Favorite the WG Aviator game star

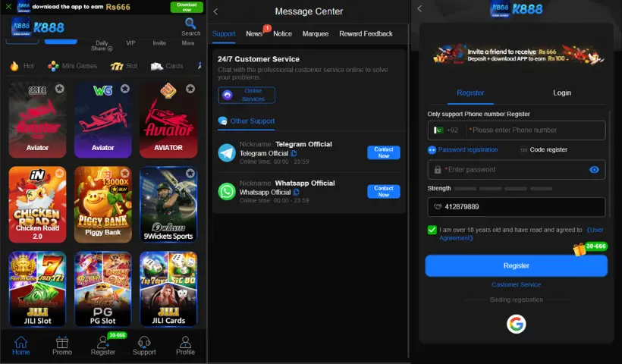(x=125, y=89)
